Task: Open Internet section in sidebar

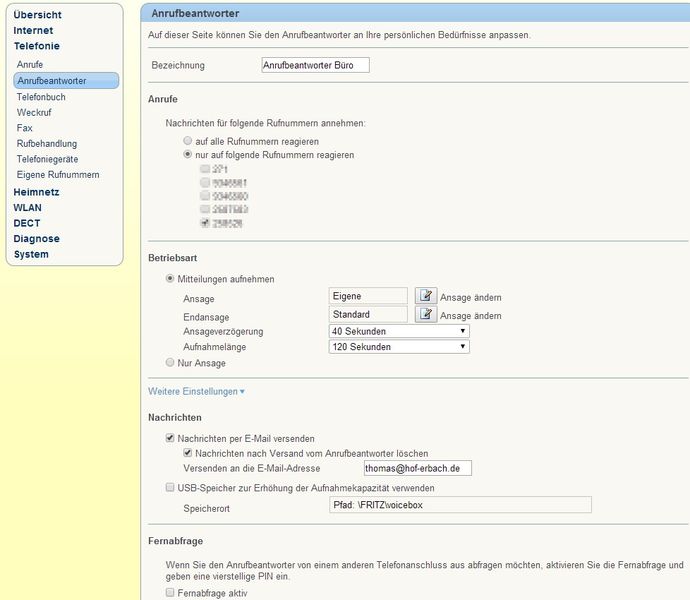Action: 33,30
